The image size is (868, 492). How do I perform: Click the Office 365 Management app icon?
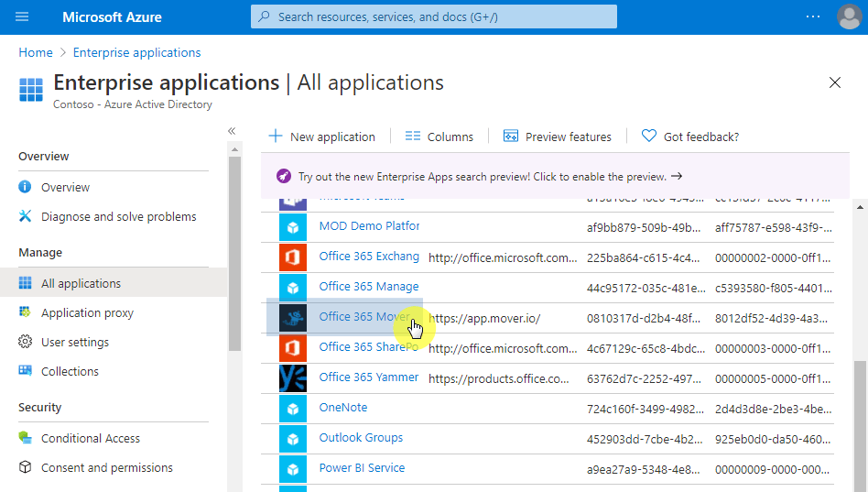293,288
